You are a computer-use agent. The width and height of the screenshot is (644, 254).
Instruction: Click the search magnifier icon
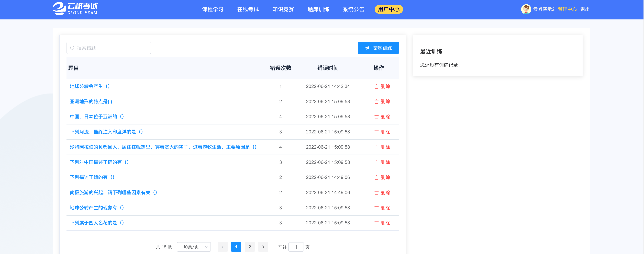pyautogui.click(x=72, y=48)
